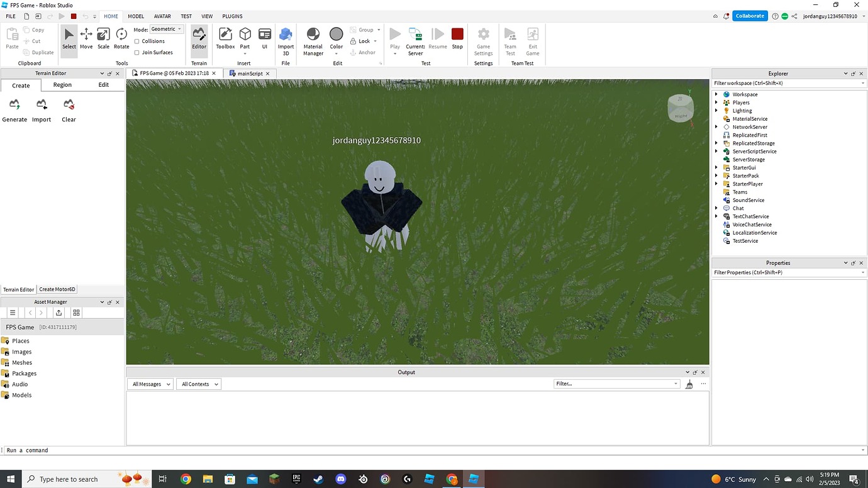
Task: Enable the Collisions checkbox
Action: tap(136, 41)
